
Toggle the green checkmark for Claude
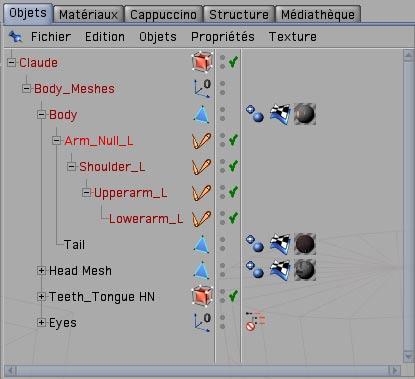click(233, 62)
